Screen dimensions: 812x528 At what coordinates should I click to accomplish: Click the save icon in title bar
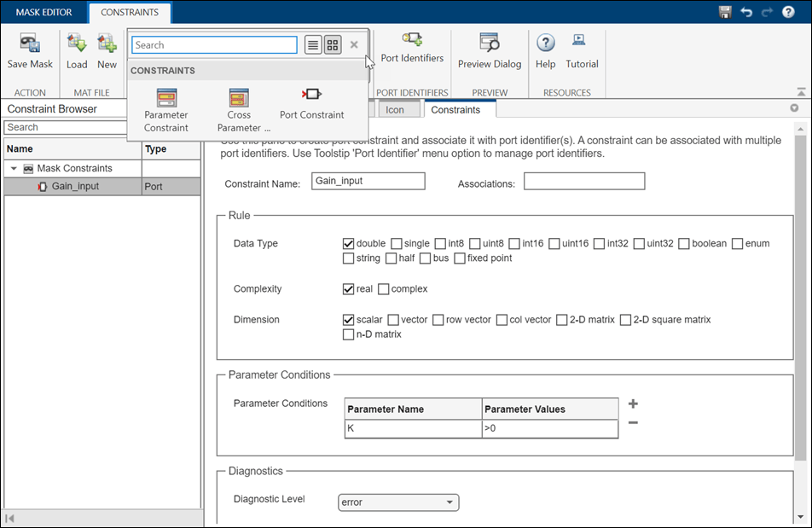pos(725,12)
